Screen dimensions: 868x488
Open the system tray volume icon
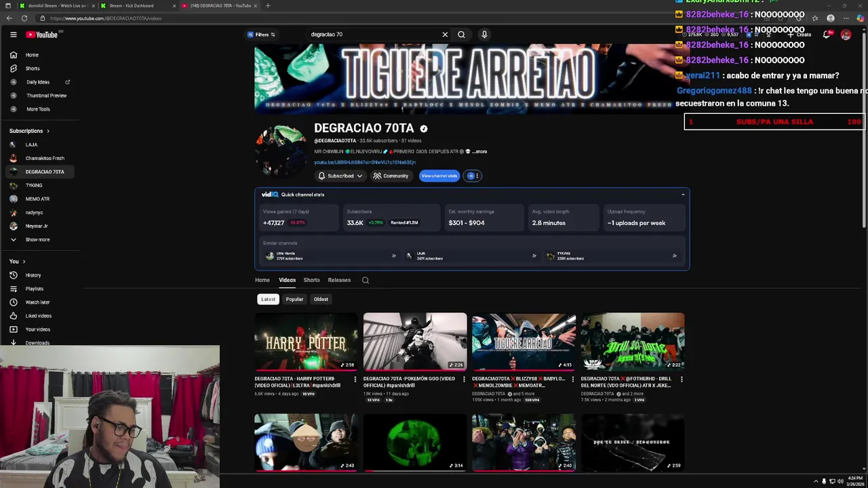click(840, 481)
